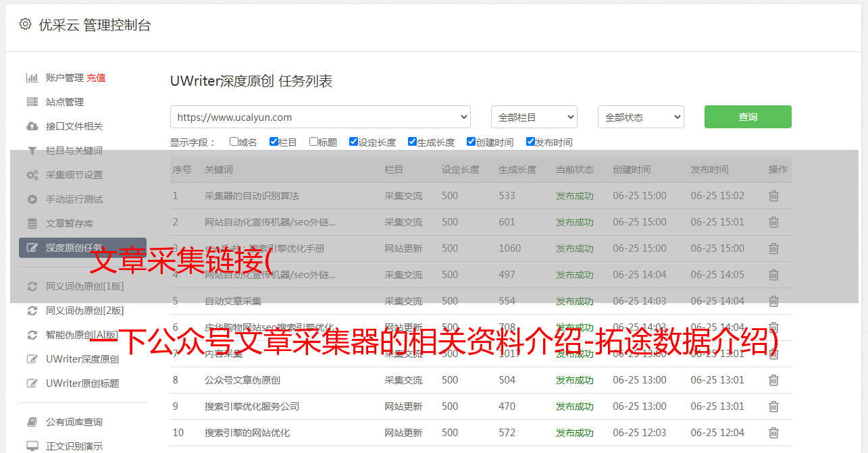Open 同义词伪原创[1版] sidebar link

(x=85, y=286)
